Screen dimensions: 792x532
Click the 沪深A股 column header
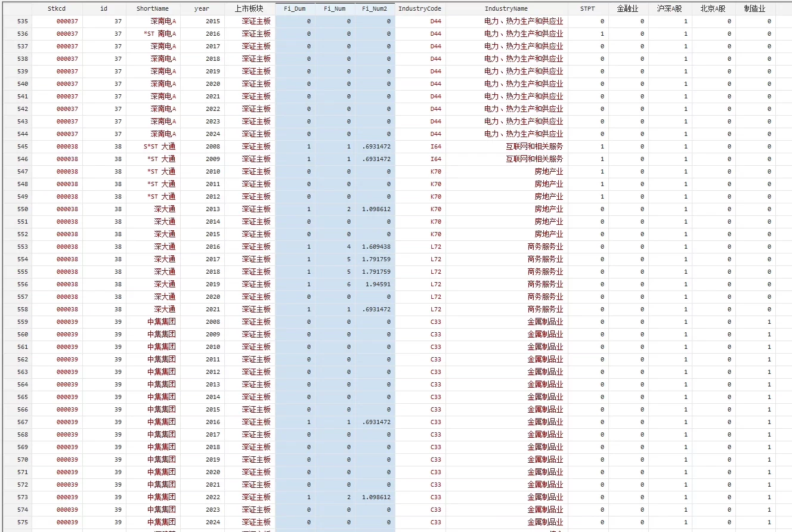670,8
